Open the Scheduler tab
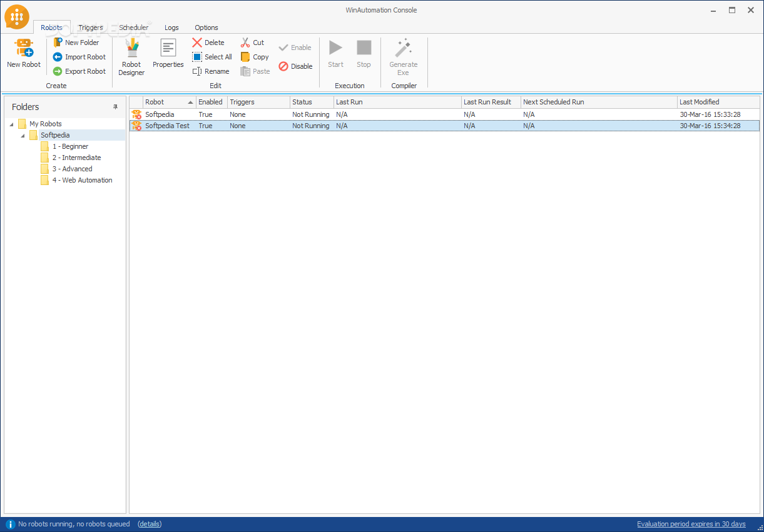 (134, 28)
